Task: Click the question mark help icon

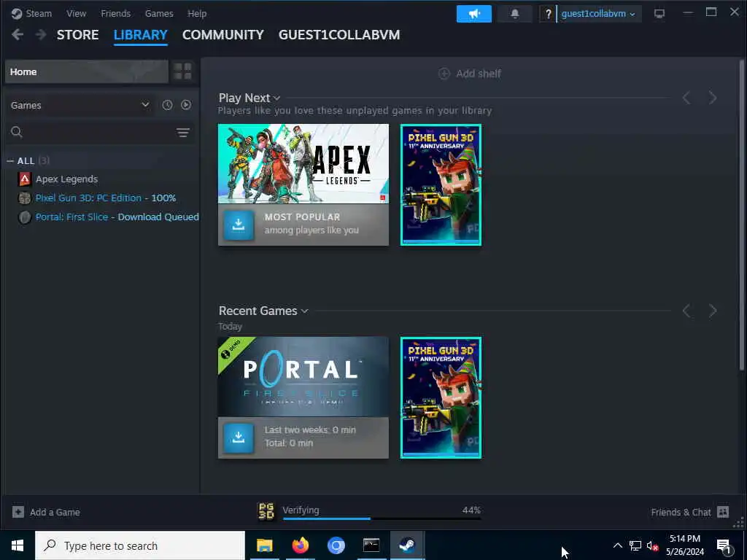Action: (548, 14)
